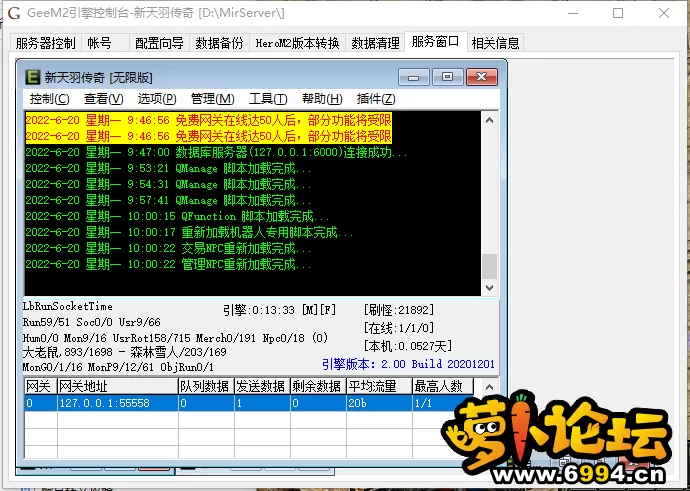Click the 大老鼠,893/1698 status line
Screen dimensions: 690x491
coord(125,352)
